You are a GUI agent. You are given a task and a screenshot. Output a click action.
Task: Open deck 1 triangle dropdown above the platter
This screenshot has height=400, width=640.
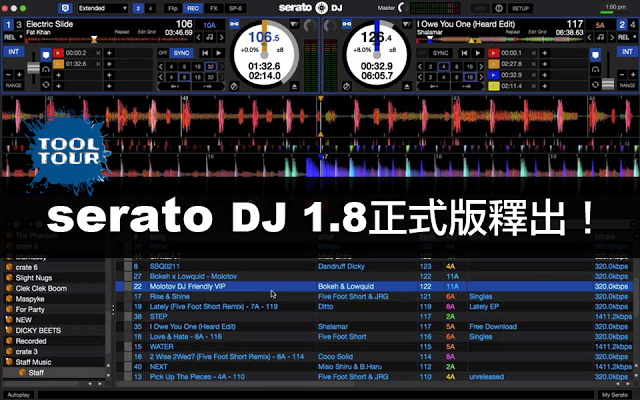[x=294, y=24]
